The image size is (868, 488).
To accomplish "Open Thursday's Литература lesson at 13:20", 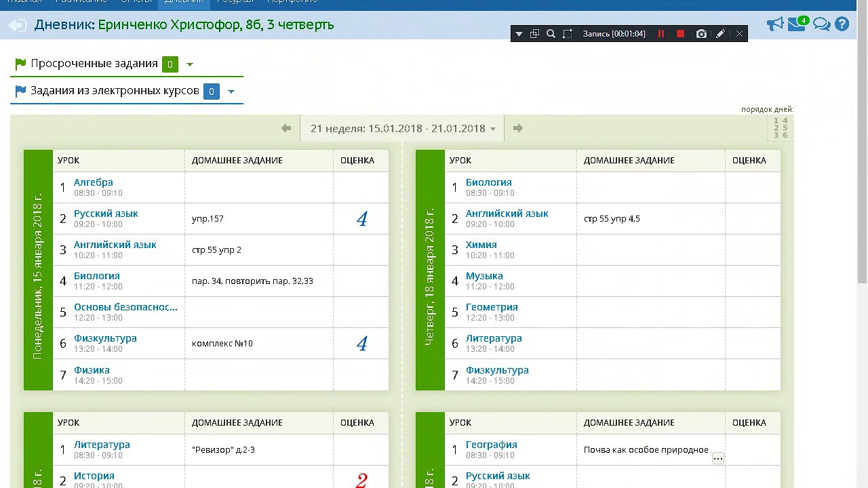I will (x=494, y=338).
